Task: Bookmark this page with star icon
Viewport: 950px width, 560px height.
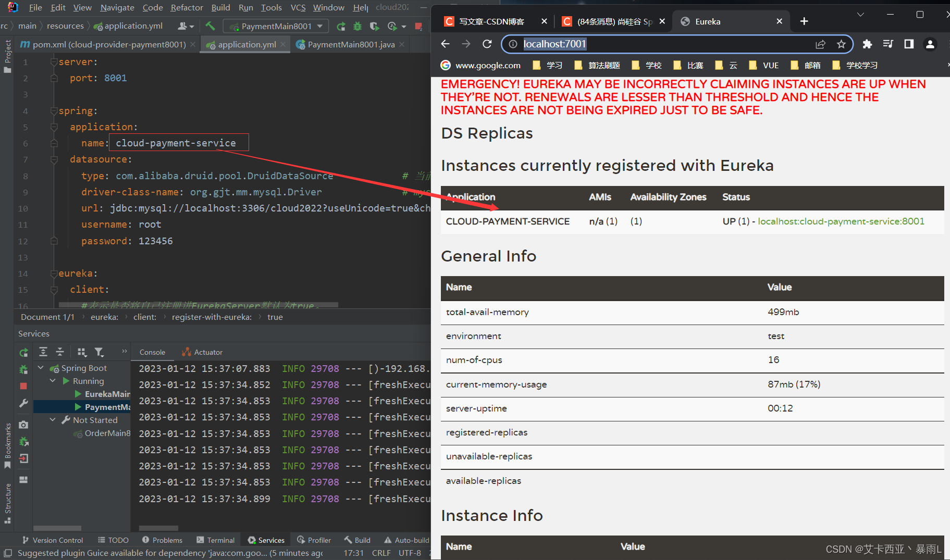Action: point(841,44)
